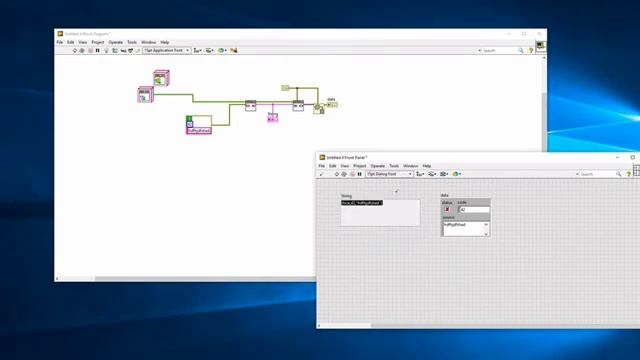Run the VI from the Block Diagram toolbar
The image size is (640, 360).
(75, 51)
